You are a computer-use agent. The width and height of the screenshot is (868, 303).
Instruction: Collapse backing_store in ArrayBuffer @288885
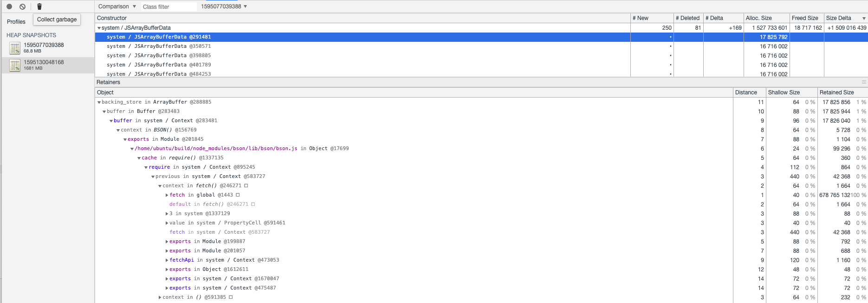tap(99, 102)
